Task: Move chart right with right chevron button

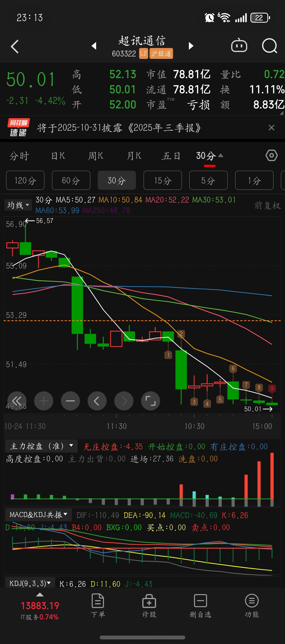Action: [124, 401]
